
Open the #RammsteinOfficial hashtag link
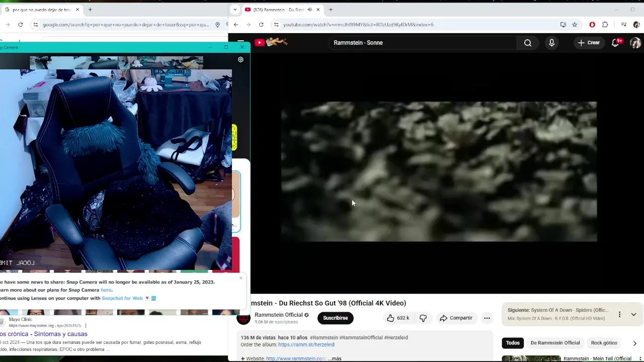coord(361,338)
